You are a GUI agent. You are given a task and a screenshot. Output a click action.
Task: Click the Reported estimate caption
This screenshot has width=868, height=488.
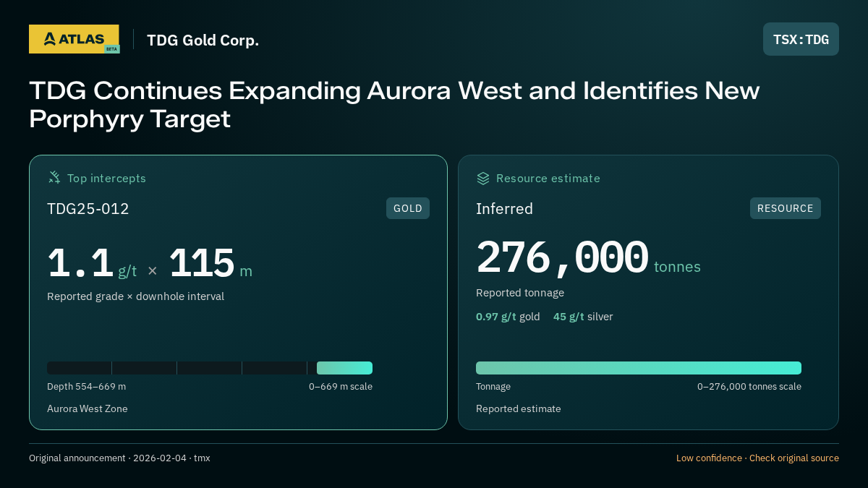click(519, 408)
